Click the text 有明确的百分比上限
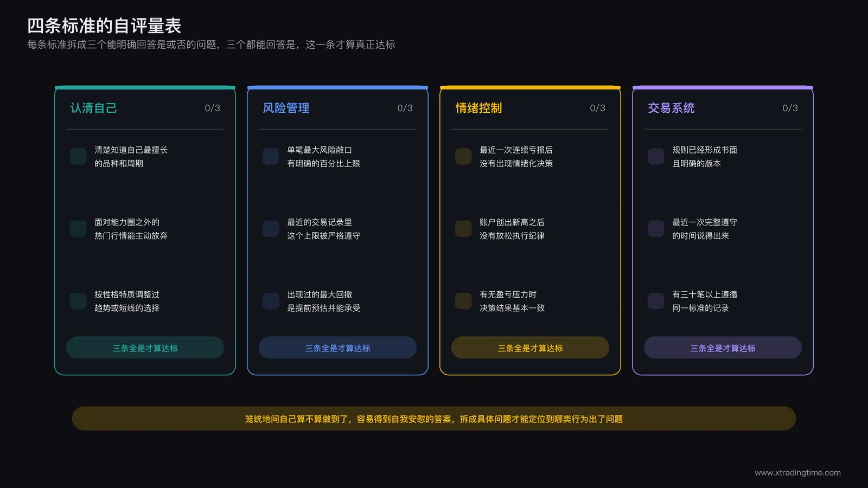This screenshot has width=868, height=488. 323,163
